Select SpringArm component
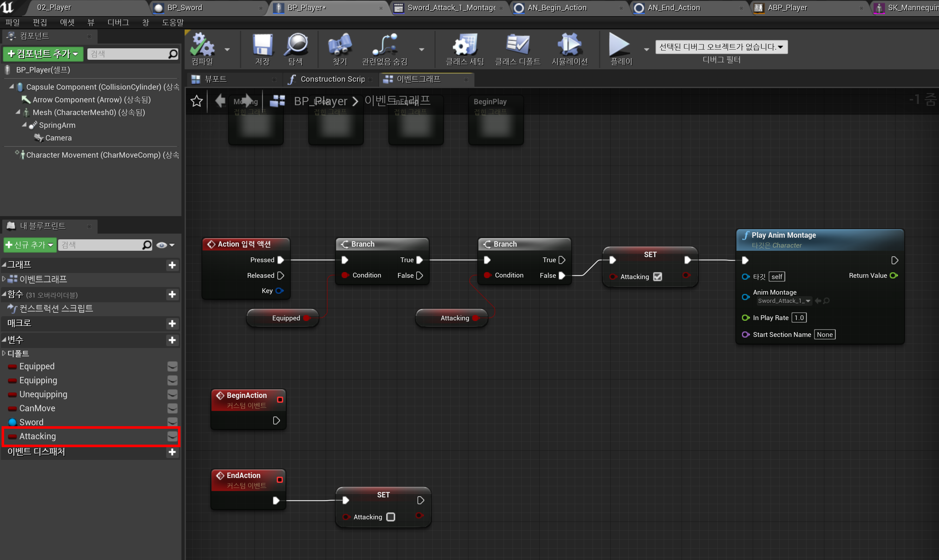This screenshot has height=560, width=939. click(x=57, y=125)
